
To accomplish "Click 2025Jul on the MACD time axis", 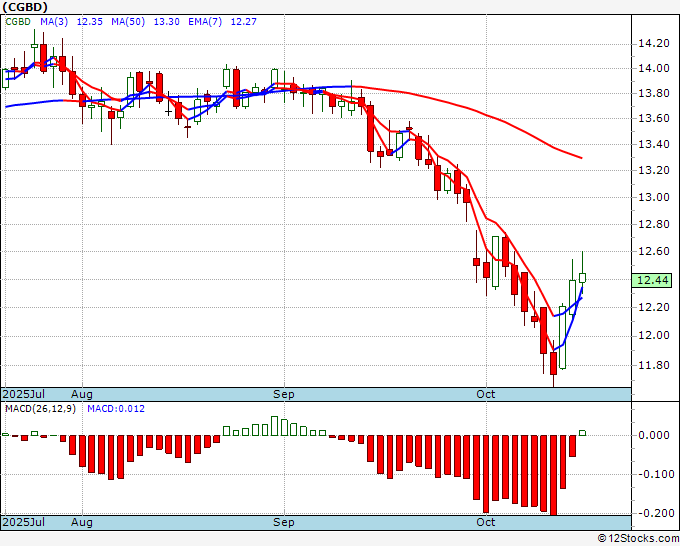I will (23, 522).
